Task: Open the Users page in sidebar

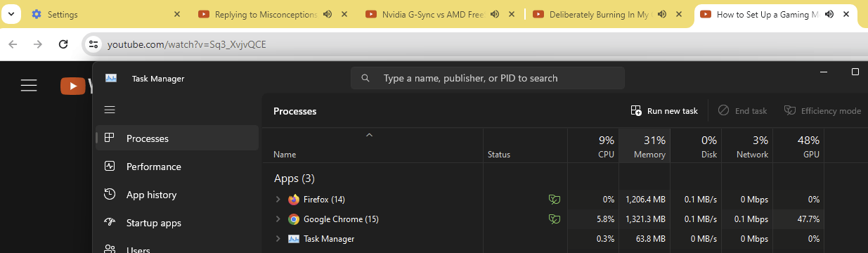Action: point(177,248)
